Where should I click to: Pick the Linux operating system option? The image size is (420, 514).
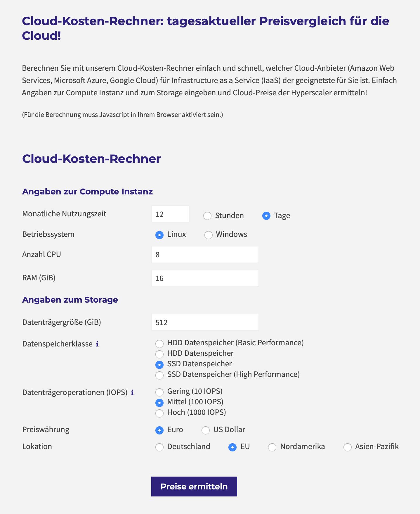coord(159,235)
